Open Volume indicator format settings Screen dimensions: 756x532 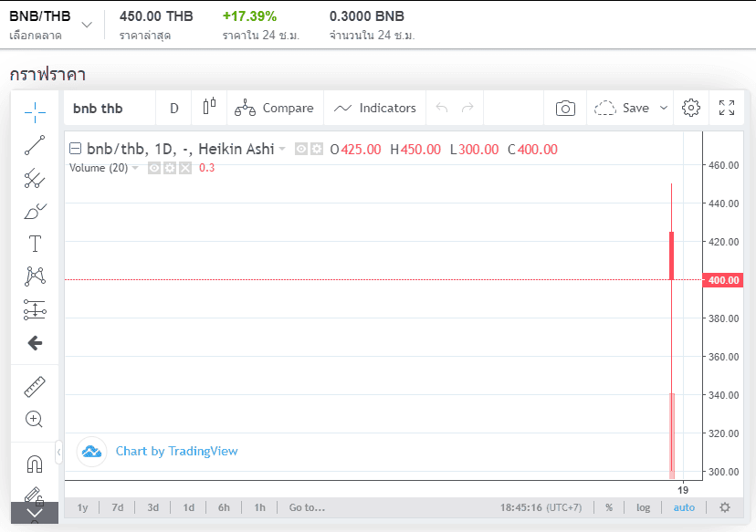[170, 168]
